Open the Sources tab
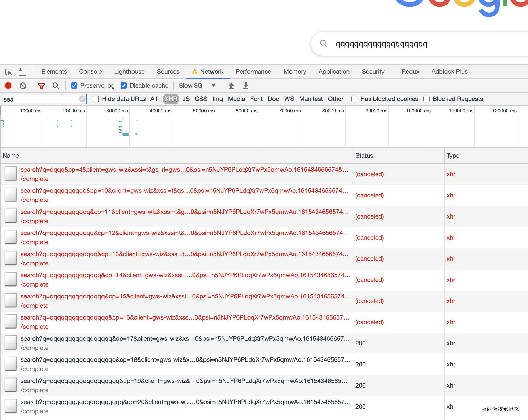Screen dimensions: 528x420 tap(168, 72)
